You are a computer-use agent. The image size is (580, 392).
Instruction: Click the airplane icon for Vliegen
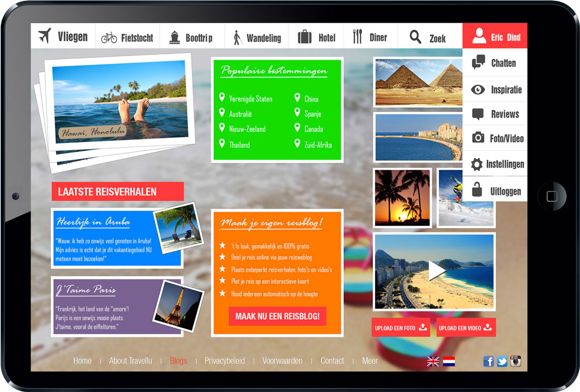coord(45,36)
